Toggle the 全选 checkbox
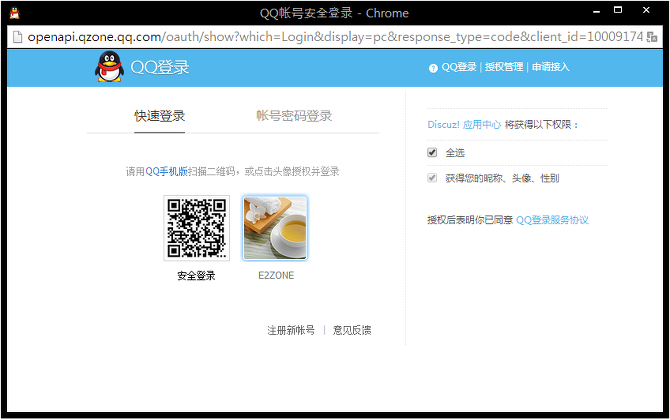670x420 pixels. pyautogui.click(x=432, y=152)
